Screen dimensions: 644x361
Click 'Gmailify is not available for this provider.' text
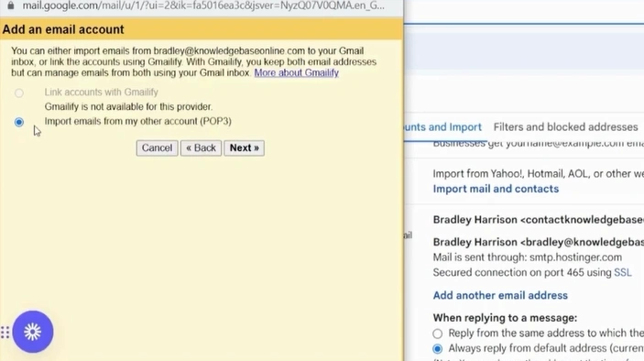[128, 107]
